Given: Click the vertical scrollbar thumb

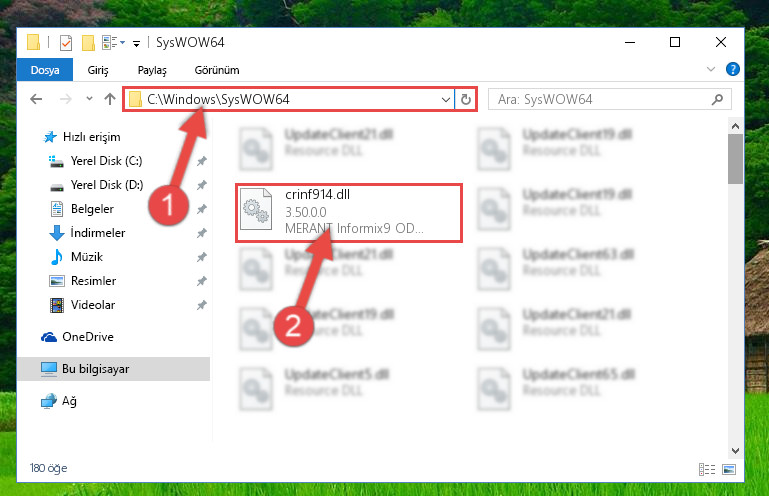Looking at the screenshot, I should [x=735, y=158].
